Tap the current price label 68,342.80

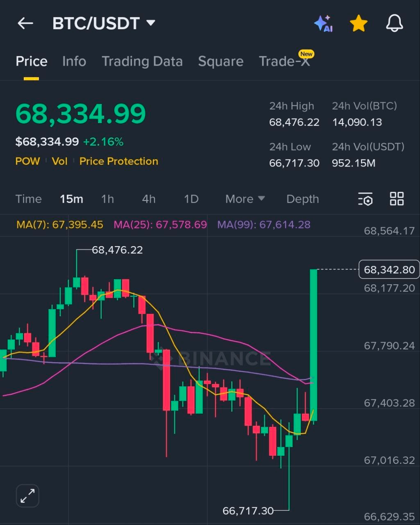tap(389, 269)
